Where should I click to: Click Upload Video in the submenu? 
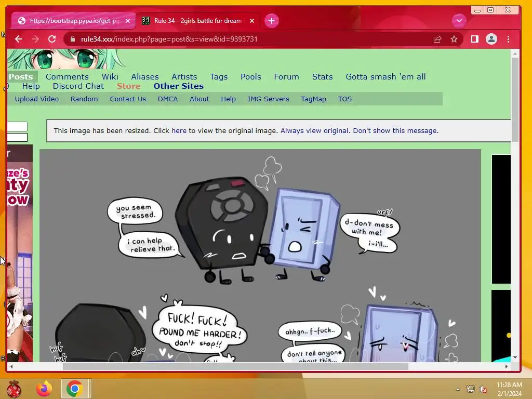[37, 99]
